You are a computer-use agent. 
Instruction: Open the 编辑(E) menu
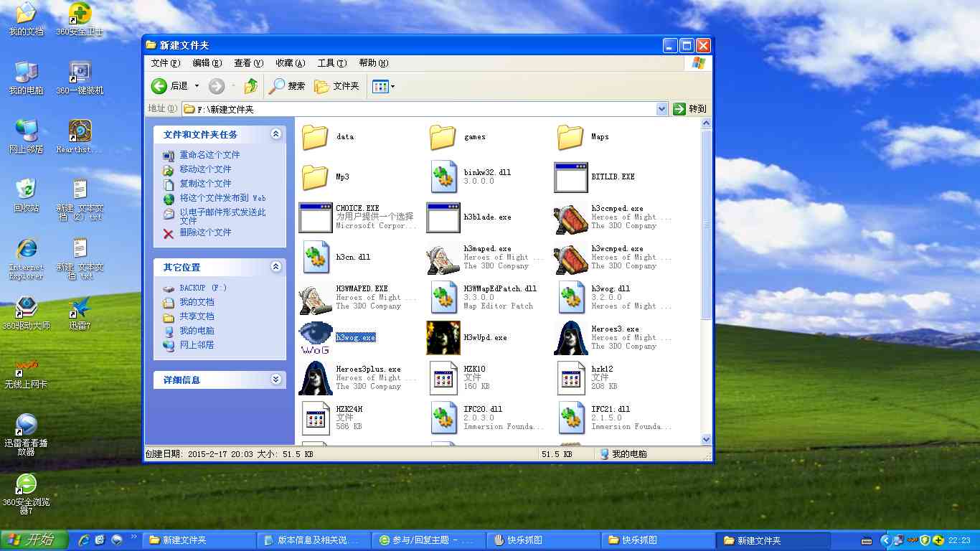207,63
